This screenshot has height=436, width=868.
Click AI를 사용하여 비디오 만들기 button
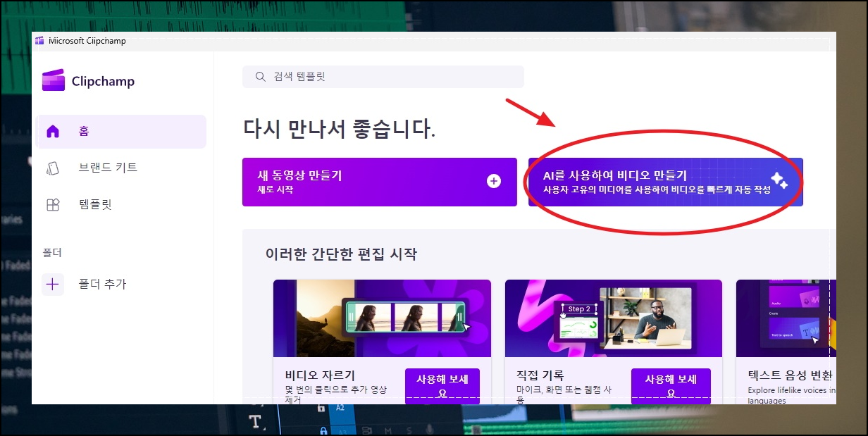pos(666,182)
